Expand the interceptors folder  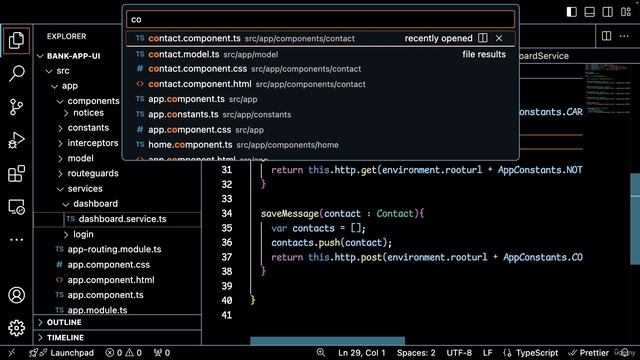tap(60, 143)
